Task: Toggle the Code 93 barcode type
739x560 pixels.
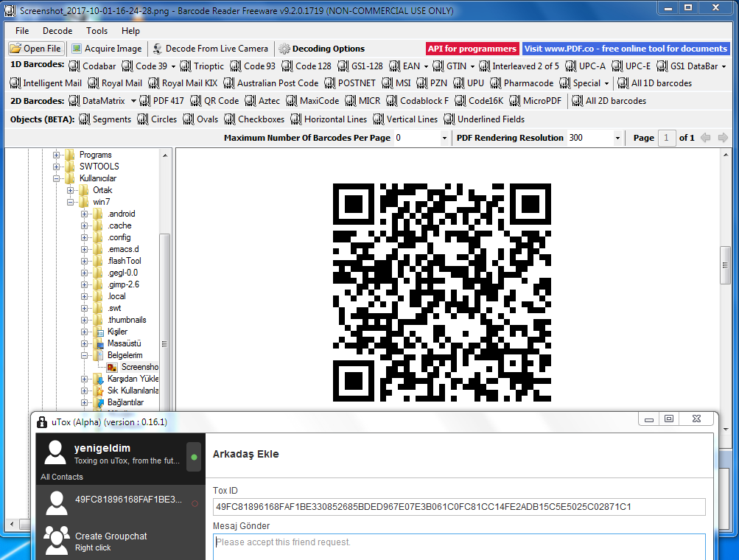Action: [x=253, y=66]
